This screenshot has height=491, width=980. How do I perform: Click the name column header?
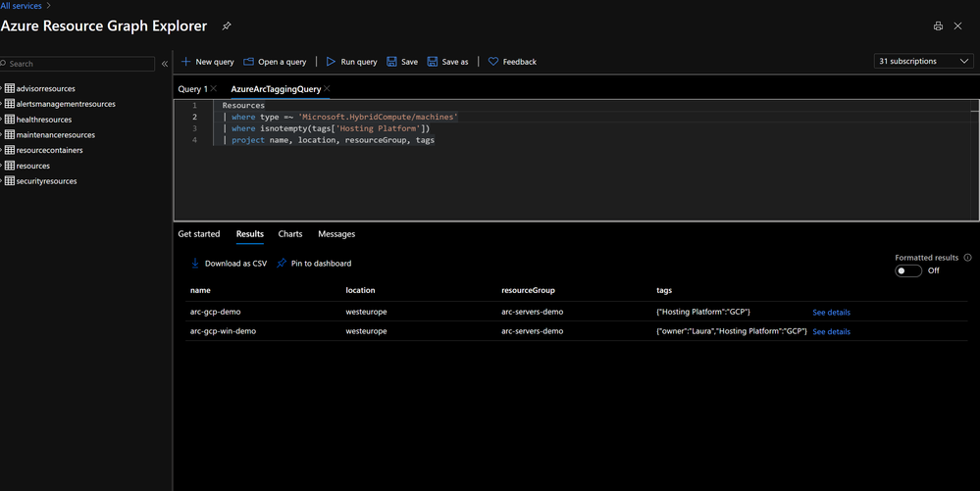(x=200, y=290)
